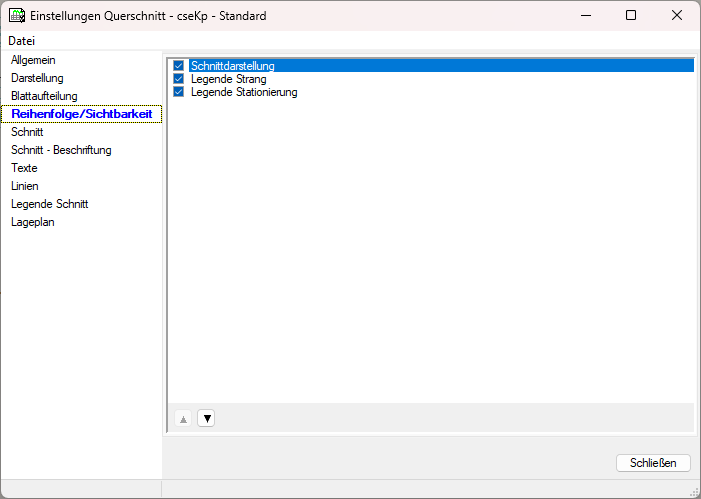Navigate to Lageplan settings

pos(33,222)
